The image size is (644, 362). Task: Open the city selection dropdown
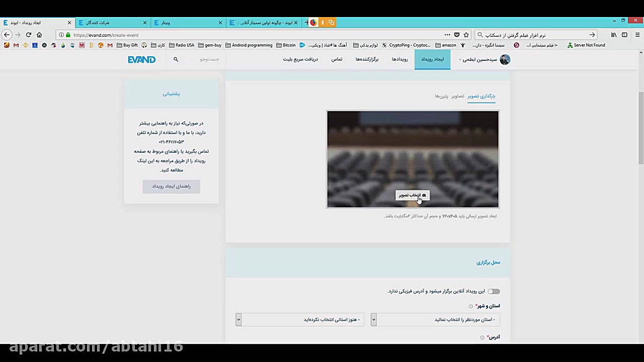pyautogui.click(x=300, y=319)
